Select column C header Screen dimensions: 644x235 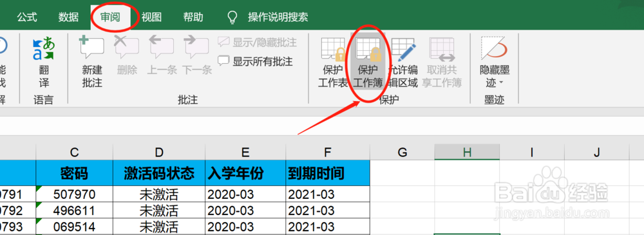(x=74, y=153)
